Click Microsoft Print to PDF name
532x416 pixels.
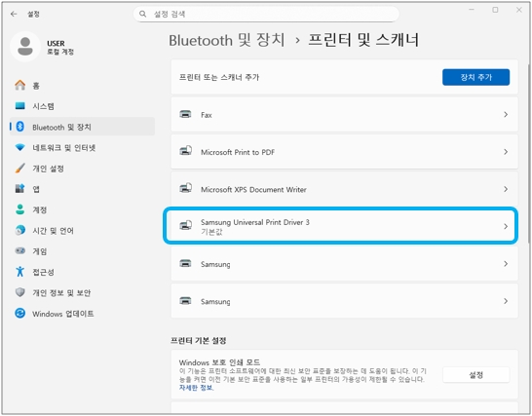coord(238,152)
